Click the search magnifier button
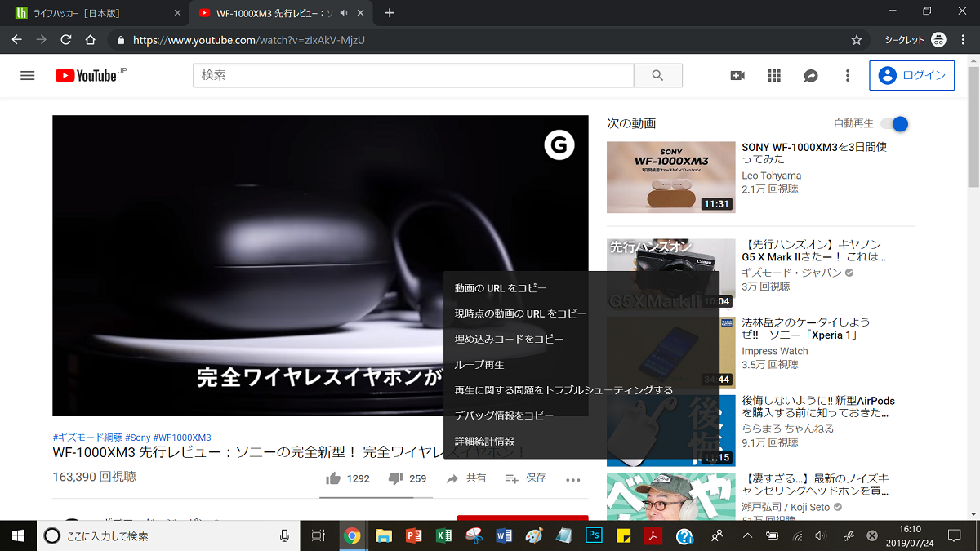Screen dimensions: 980x551 pos(658,75)
